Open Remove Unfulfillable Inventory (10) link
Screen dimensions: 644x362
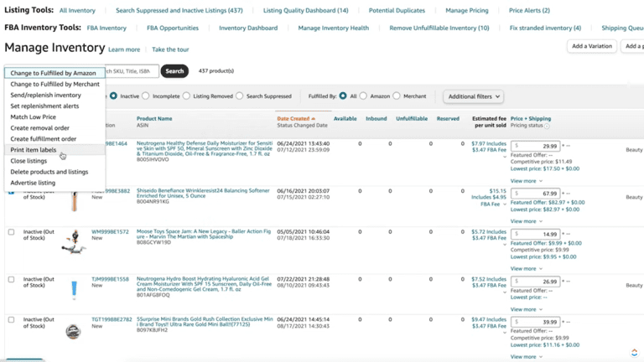[439, 28]
